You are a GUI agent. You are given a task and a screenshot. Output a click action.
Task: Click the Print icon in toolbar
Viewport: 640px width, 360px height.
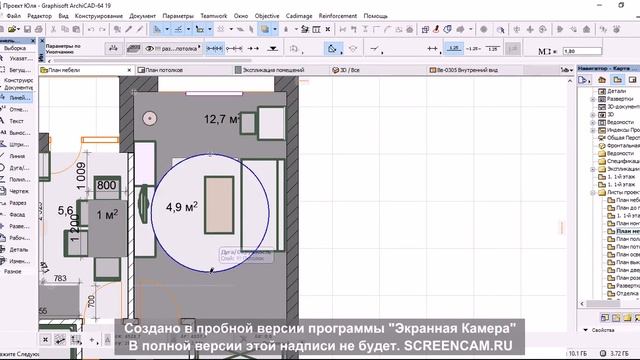click(39, 29)
